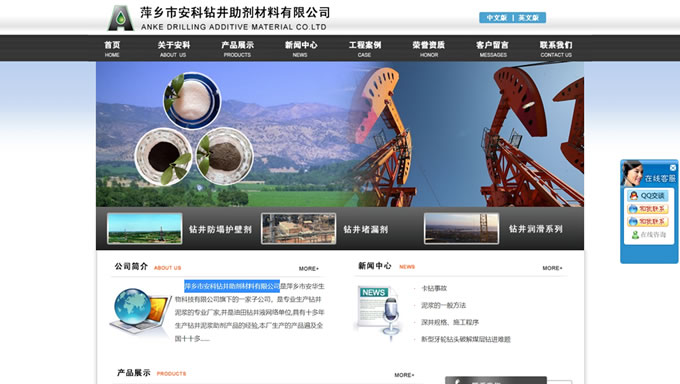Click the 钻井润滑系列 thumbnail image
This screenshot has height=384, width=680.
tap(461, 228)
